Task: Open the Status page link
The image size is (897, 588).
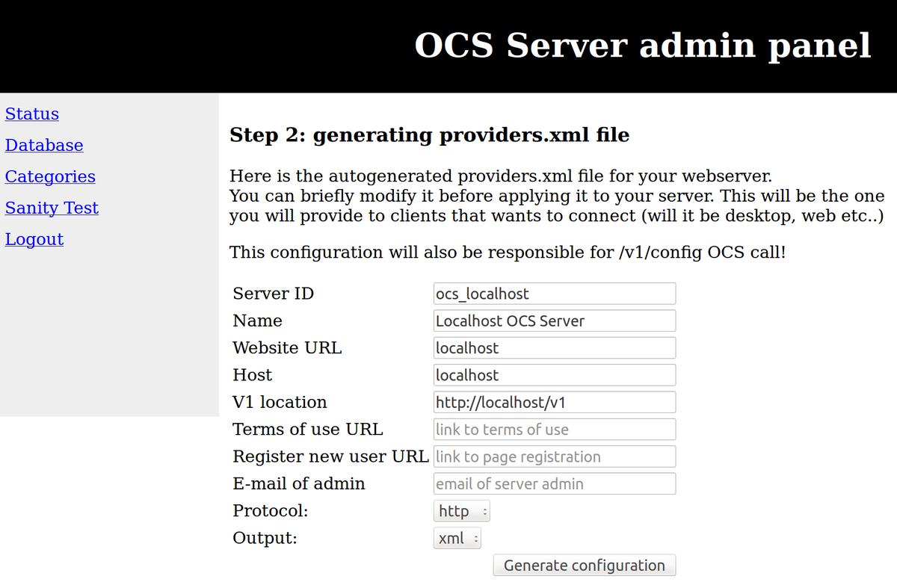Action: pyautogui.click(x=32, y=114)
